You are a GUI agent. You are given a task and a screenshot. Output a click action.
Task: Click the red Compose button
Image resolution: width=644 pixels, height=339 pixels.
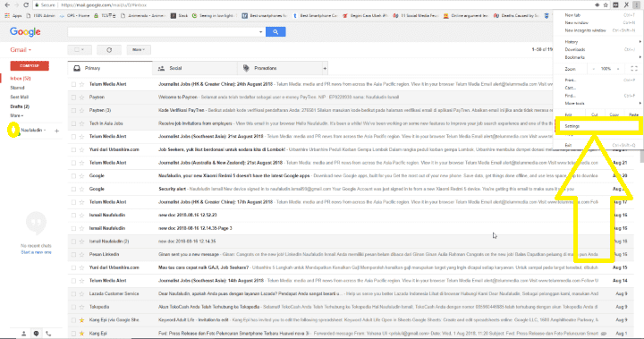(30, 66)
